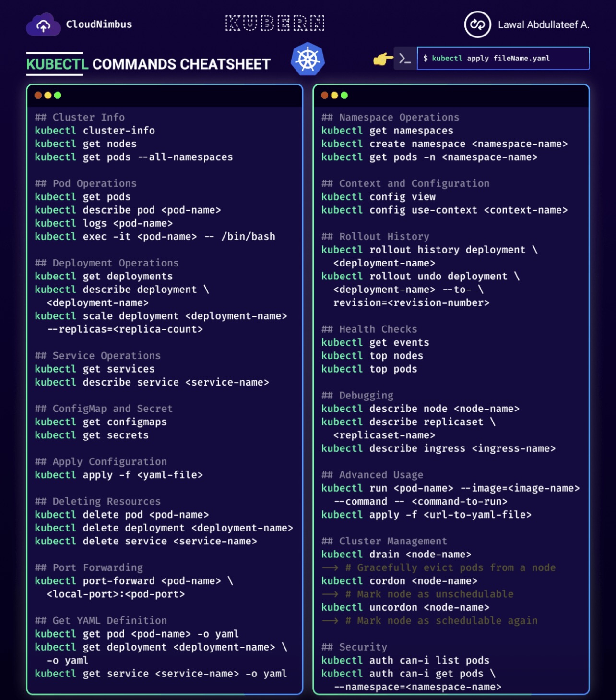Click the '## Service Operations' heading
Screen dimensions: 616x700
pos(97,356)
